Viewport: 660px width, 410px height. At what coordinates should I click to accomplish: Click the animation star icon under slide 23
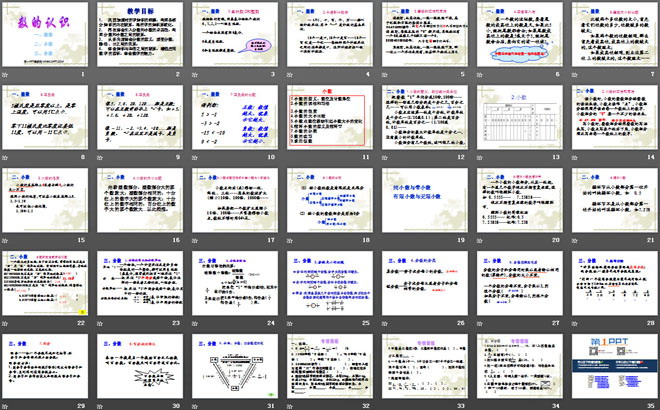[x=100, y=323]
